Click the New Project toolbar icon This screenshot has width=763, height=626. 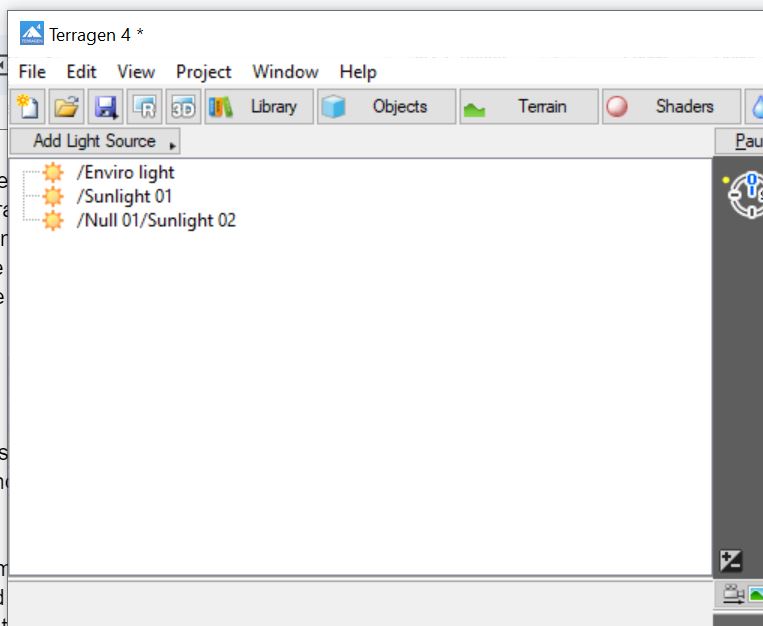[x=28, y=107]
